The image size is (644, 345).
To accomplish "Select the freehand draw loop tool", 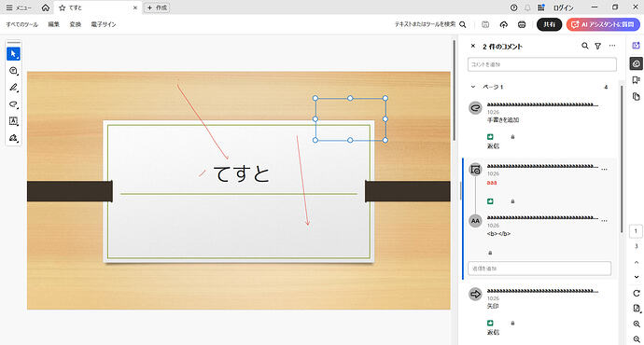I will pos(13,104).
